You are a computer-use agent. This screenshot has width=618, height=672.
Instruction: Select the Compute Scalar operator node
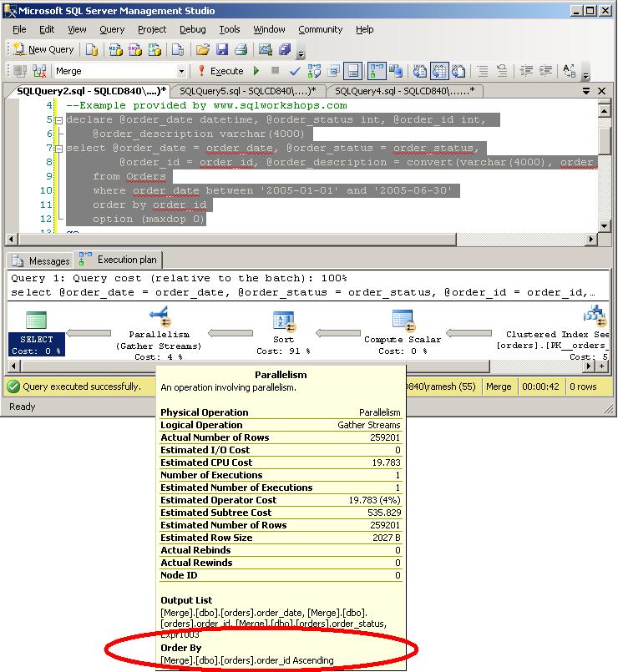tap(403, 333)
